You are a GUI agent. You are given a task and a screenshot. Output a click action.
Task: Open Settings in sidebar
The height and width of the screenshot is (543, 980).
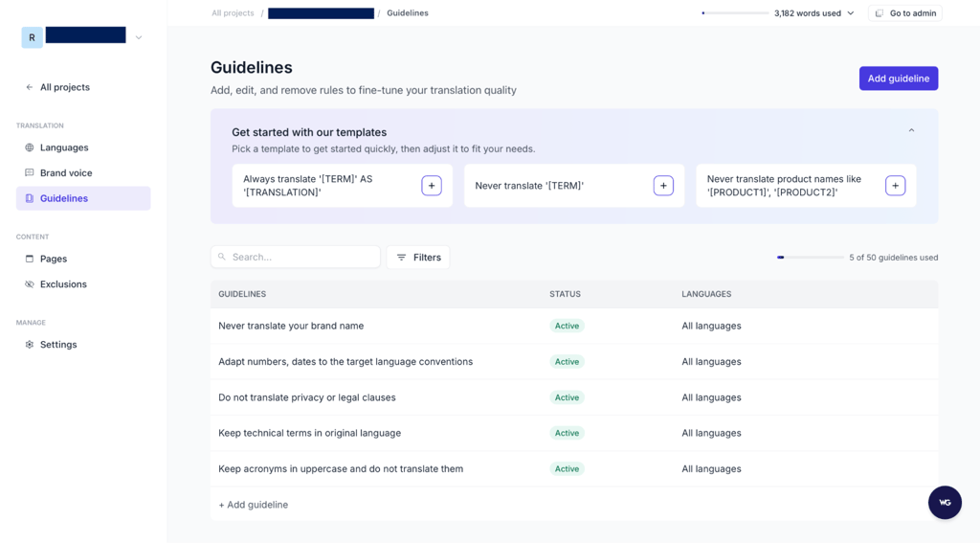pos(83,345)
